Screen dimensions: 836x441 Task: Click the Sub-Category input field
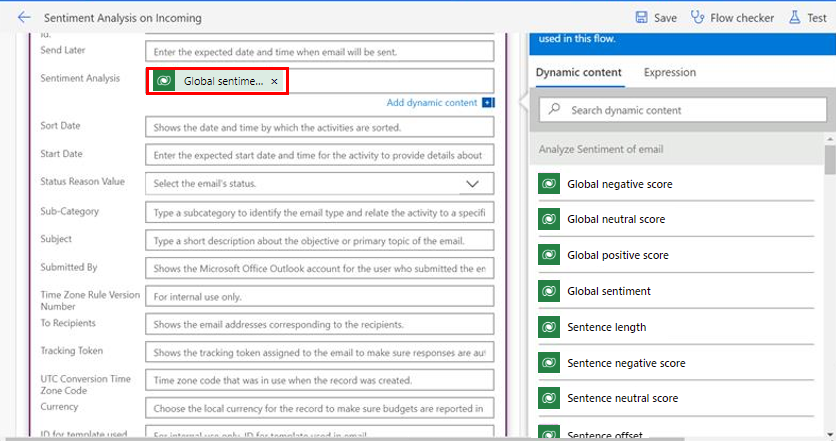pyautogui.click(x=319, y=213)
